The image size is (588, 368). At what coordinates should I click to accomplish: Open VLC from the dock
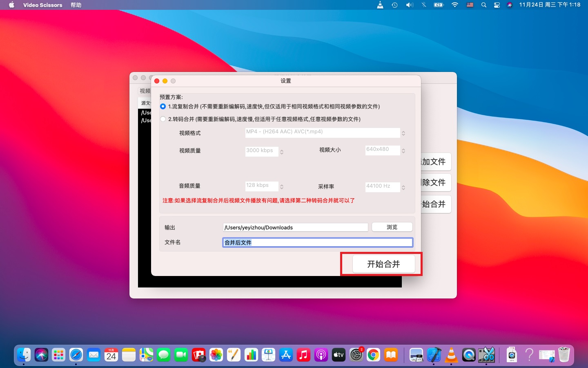point(451,355)
